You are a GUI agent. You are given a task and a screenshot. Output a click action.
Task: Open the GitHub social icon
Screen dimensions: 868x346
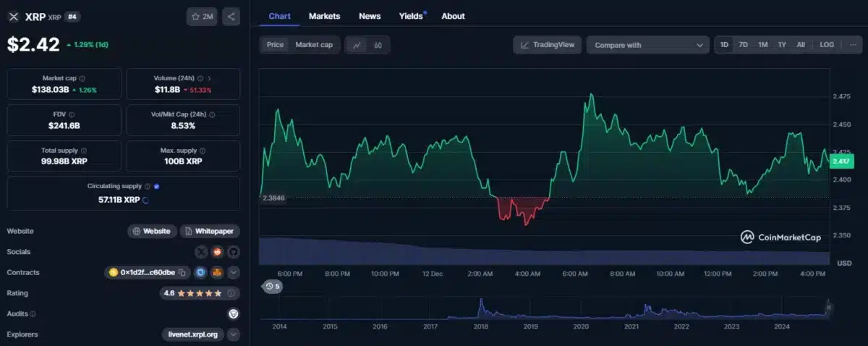coord(234,252)
